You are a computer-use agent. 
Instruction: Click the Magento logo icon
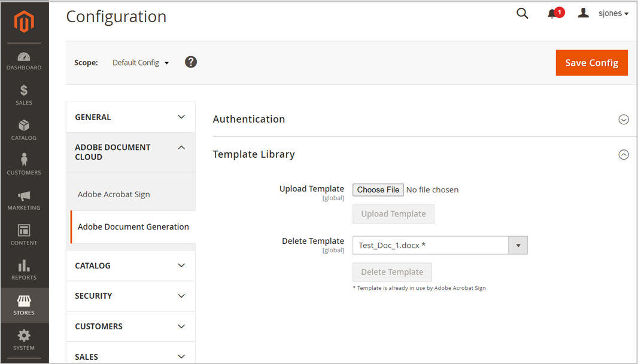click(x=24, y=22)
